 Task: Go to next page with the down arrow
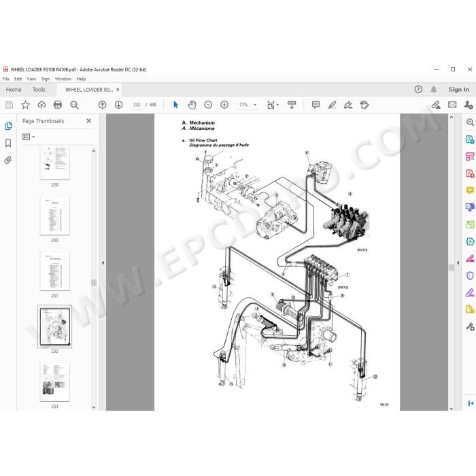tap(119, 105)
